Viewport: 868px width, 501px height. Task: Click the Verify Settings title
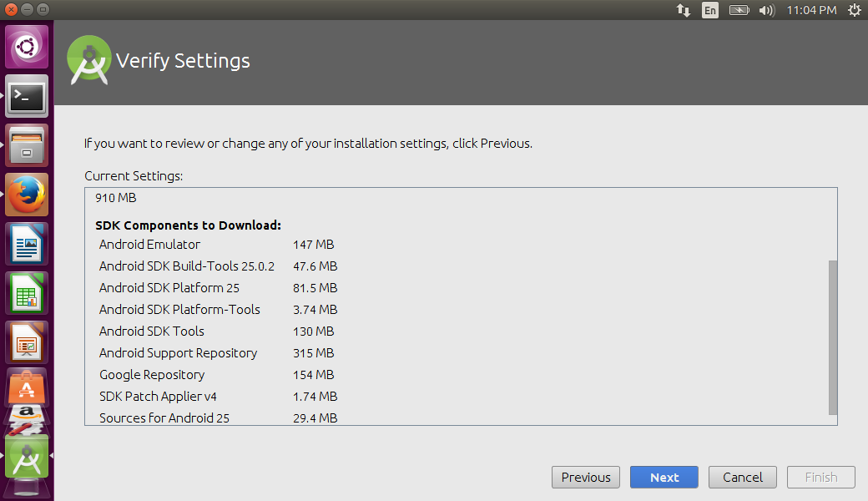click(x=183, y=61)
